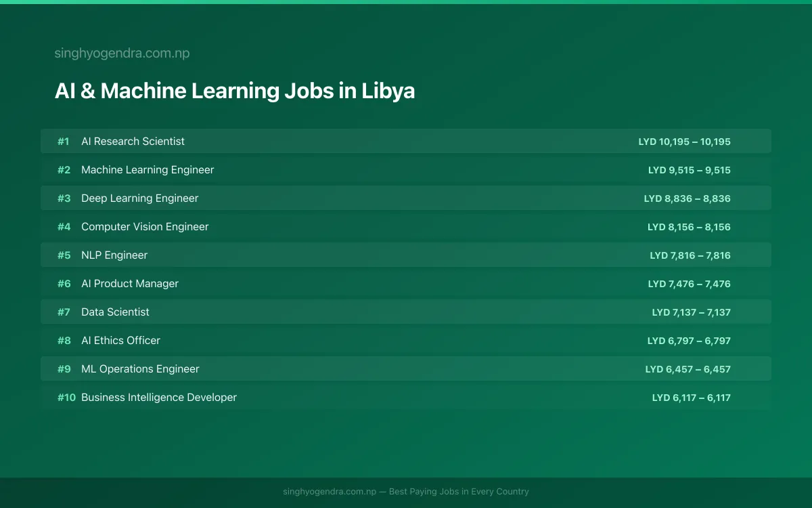Click rank number #7
The height and width of the screenshot is (508, 812).
click(64, 312)
